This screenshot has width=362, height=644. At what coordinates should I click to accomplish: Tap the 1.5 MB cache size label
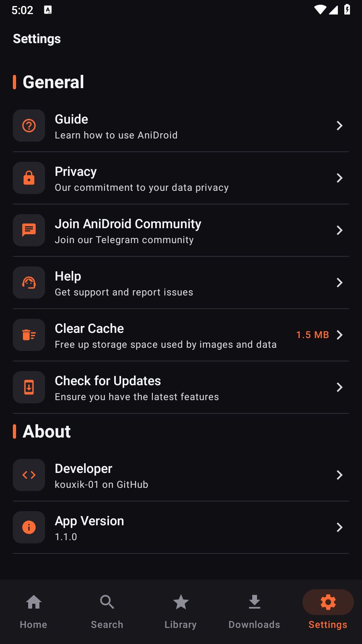tap(313, 335)
